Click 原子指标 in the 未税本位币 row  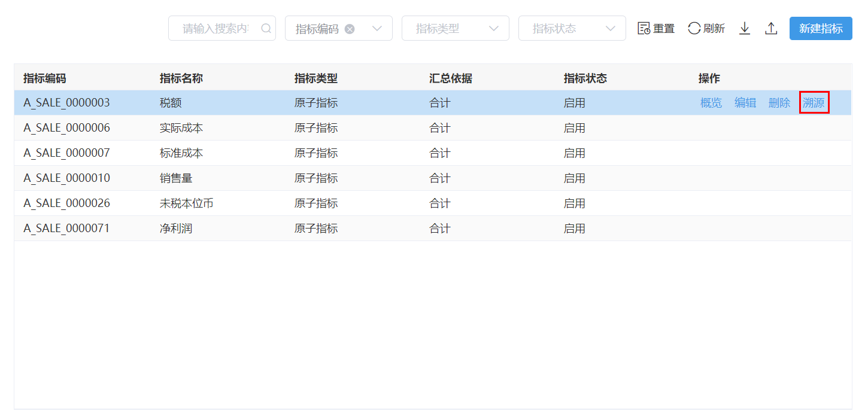click(316, 203)
